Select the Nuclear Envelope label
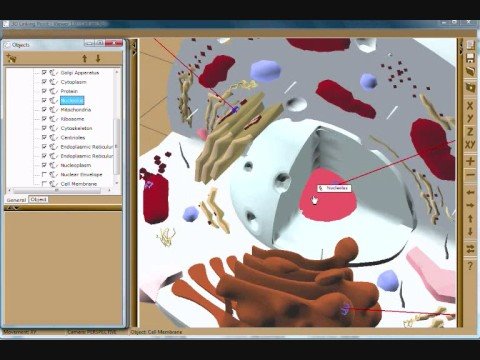Screen dimensions: 480x360 [x=81, y=175]
